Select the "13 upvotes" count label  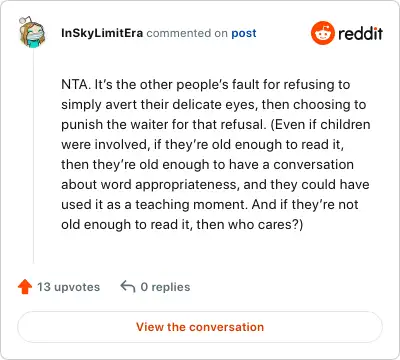pyautogui.click(x=68, y=287)
